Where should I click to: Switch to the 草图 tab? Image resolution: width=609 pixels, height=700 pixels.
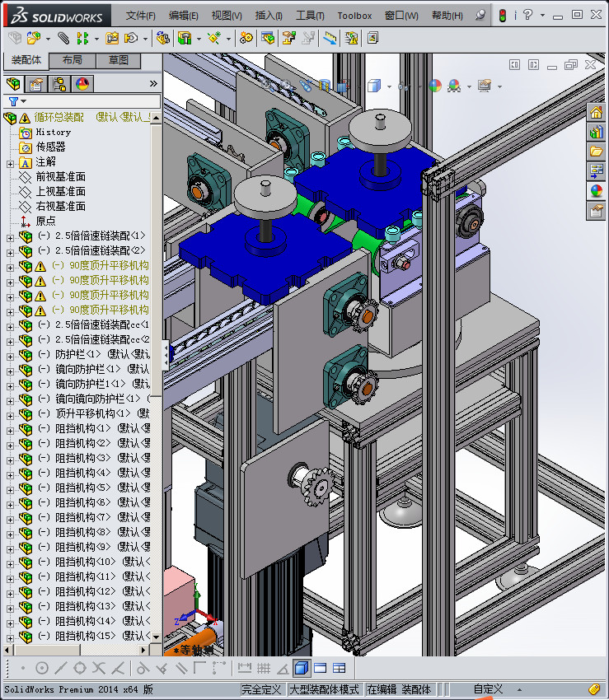click(119, 60)
